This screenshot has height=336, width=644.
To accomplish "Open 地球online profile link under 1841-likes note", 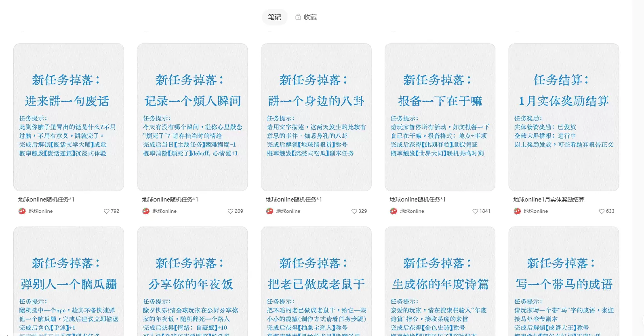I will (412, 211).
